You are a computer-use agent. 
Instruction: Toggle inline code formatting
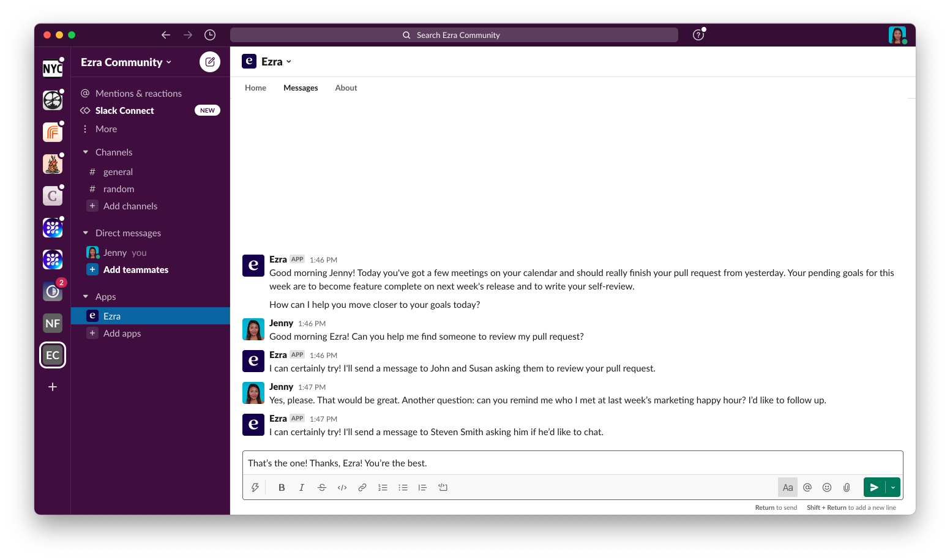(x=342, y=487)
